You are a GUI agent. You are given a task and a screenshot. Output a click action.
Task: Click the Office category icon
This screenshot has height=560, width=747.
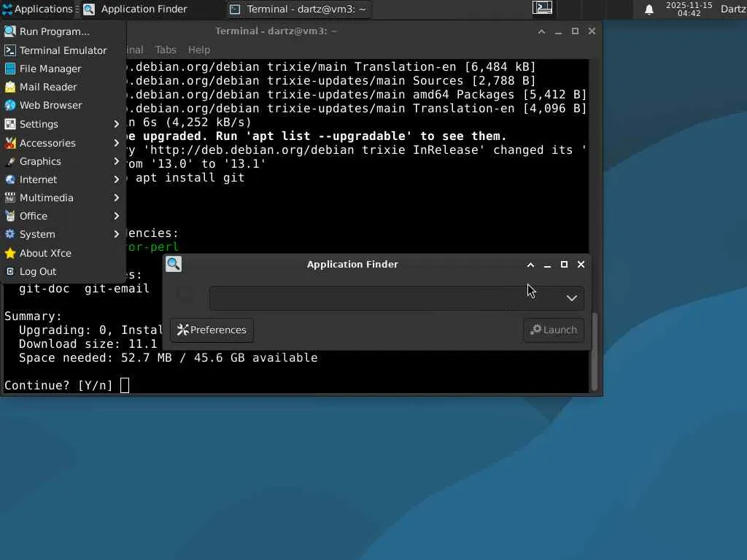point(10,216)
